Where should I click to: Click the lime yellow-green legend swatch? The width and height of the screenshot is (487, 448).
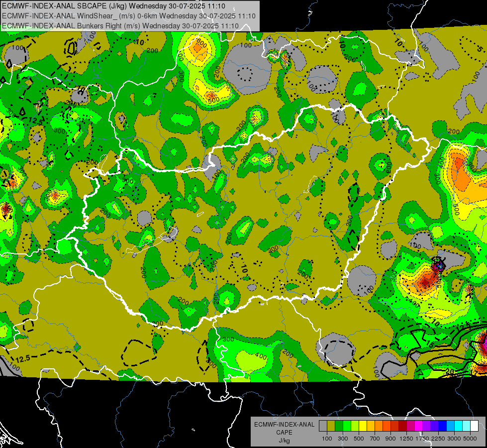(x=355, y=426)
